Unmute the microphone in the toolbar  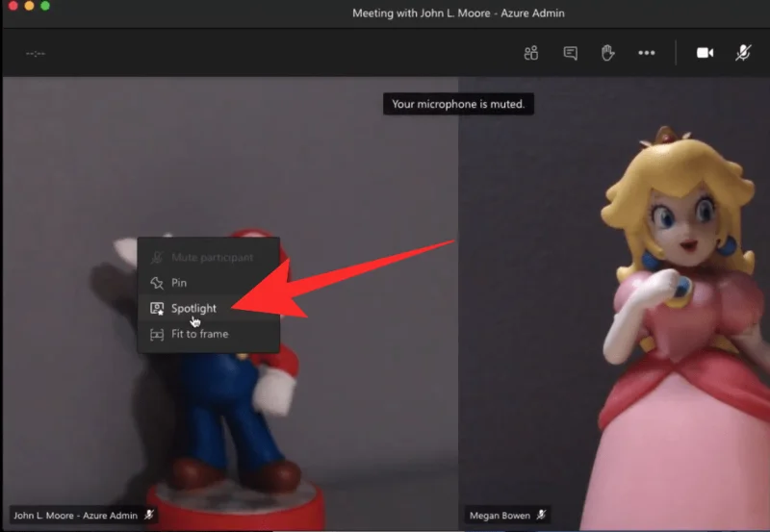(743, 53)
